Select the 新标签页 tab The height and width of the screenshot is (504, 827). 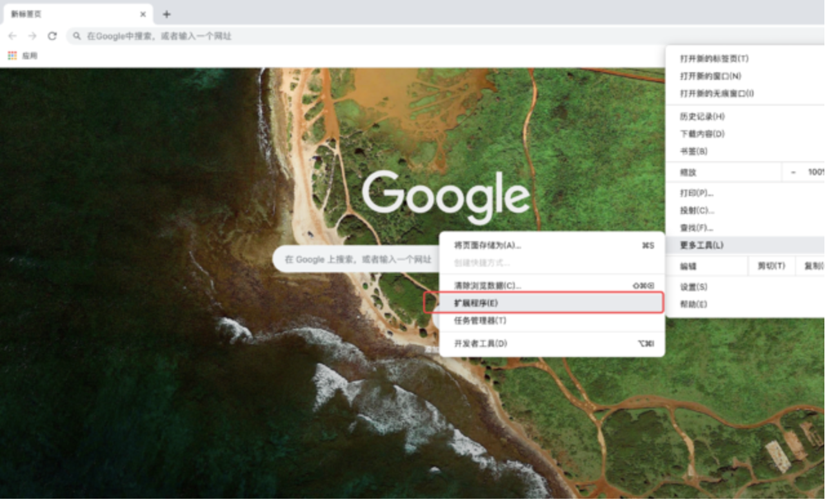pyautogui.click(x=77, y=14)
